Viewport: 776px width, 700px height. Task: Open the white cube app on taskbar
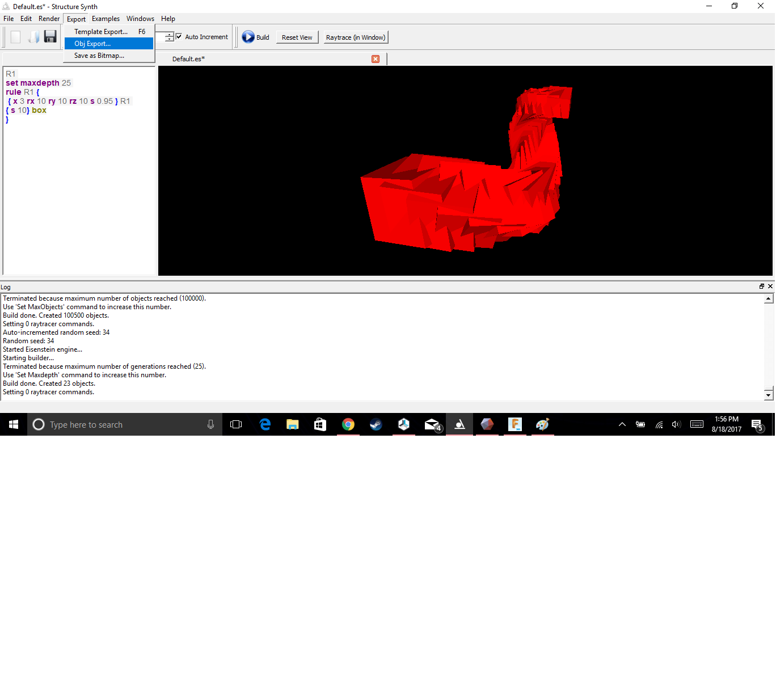pos(404,424)
